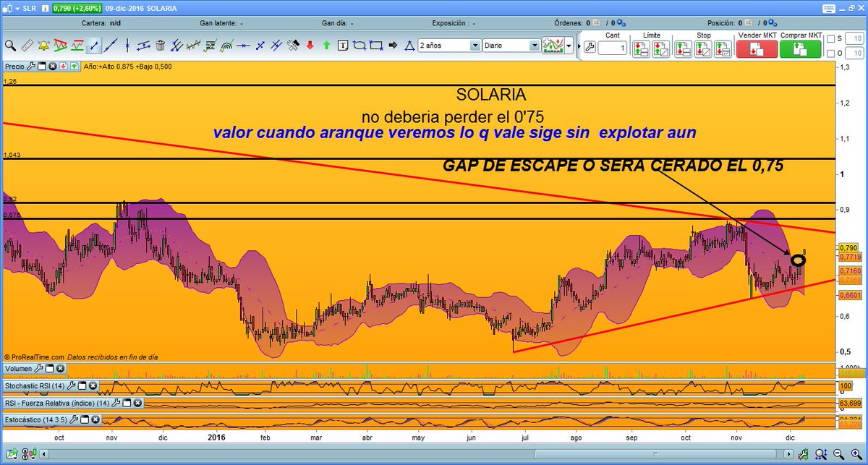Select the parallel channel lines tool
Viewport: 868px width, 465px height.
176,45
